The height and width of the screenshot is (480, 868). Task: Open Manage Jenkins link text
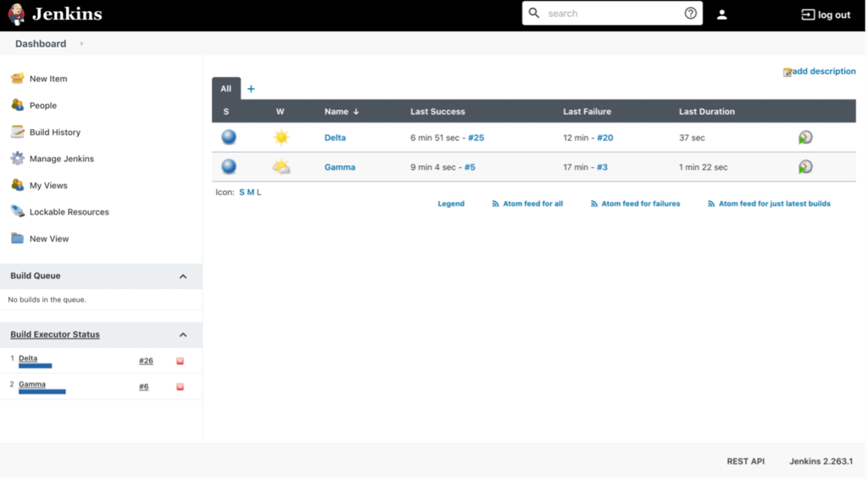(61, 159)
